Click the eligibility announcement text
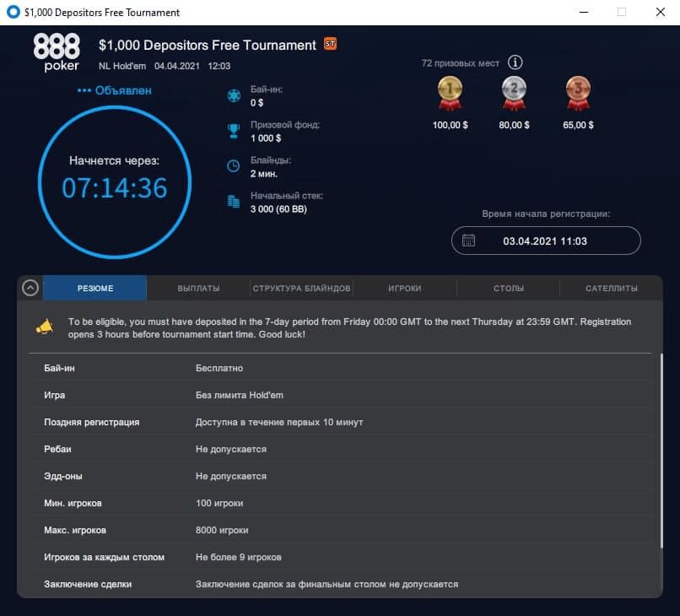Image resolution: width=680 pixels, height=616 pixels. point(349,328)
